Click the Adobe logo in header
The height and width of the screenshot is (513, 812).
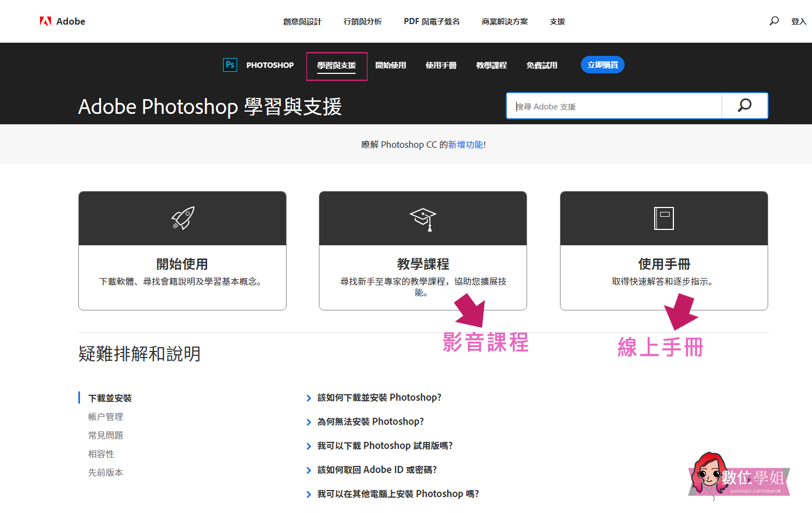(62, 21)
